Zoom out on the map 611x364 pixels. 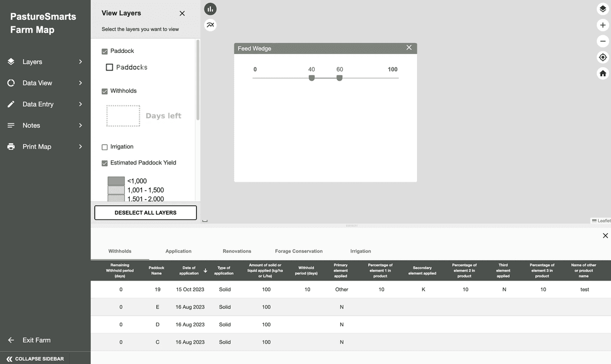point(603,41)
